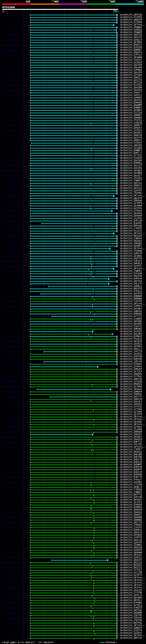Open the UniRef100_P22953 hit link
This screenshot has height=644, width=146.
(x=131, y=17)
